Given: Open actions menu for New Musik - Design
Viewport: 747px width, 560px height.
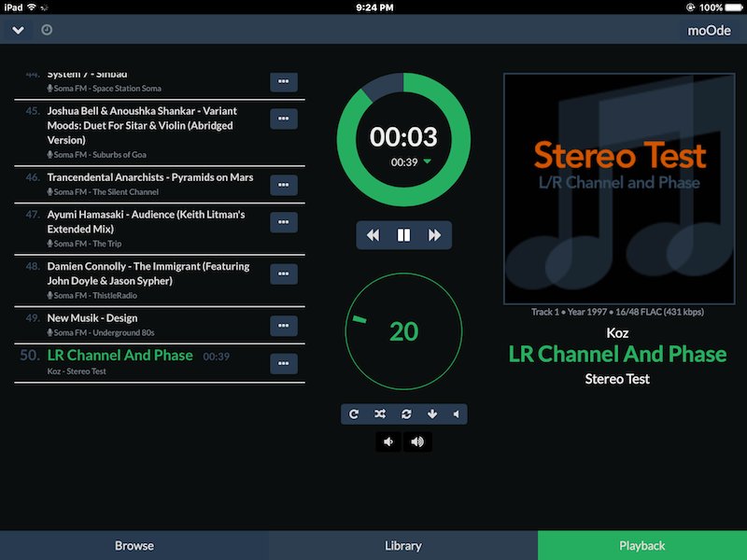Looking at the screenshot, I should tap(284, 326).
